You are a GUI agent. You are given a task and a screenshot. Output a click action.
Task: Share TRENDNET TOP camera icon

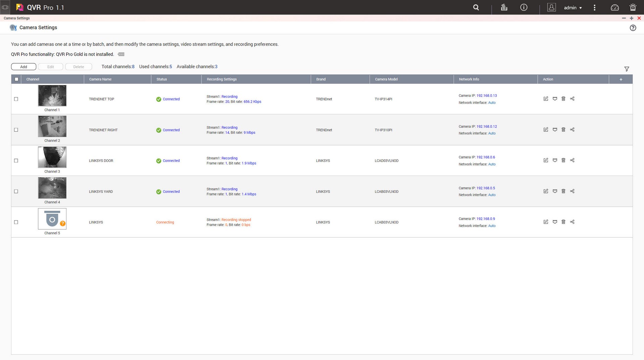(572, 99)
